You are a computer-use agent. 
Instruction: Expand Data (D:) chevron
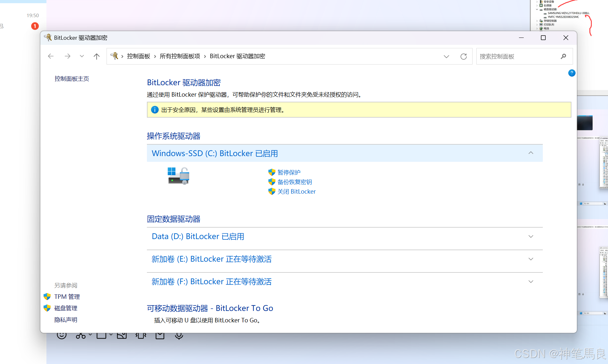(531, 237)
